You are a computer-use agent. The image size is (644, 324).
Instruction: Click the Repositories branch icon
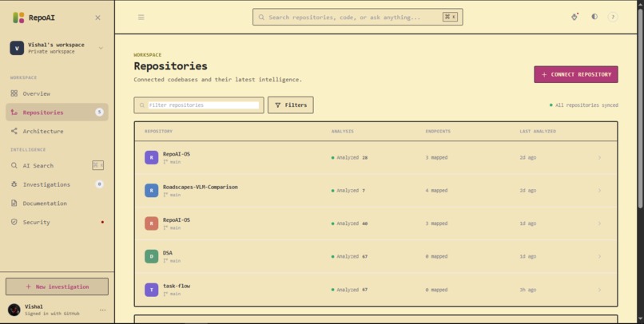pos(14,113)
